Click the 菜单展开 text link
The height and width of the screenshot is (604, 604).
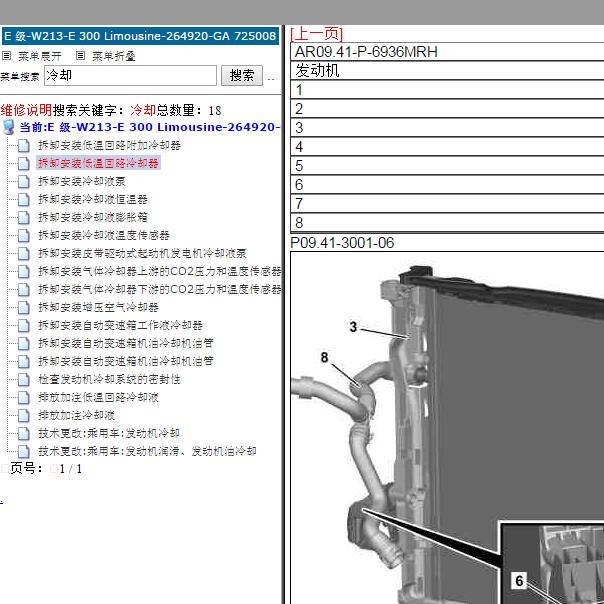pos(40,56)
